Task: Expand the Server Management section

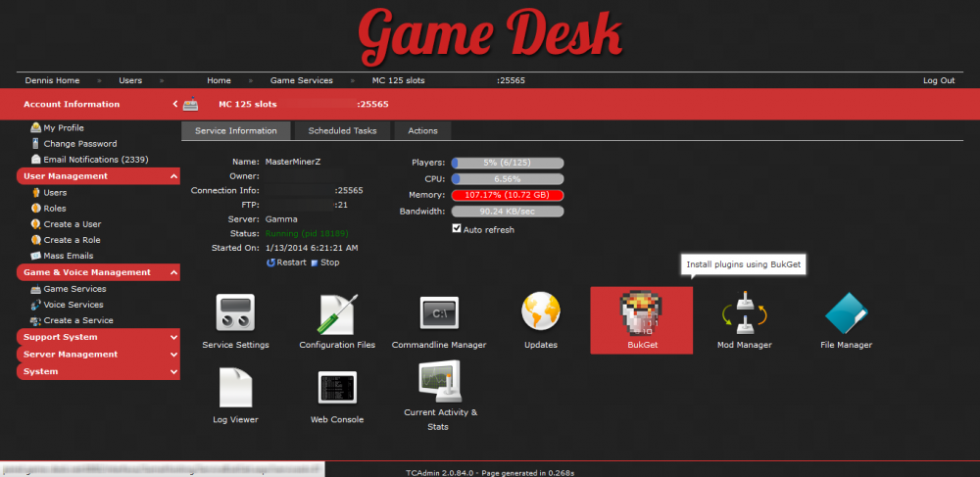Action: (98, 354)
